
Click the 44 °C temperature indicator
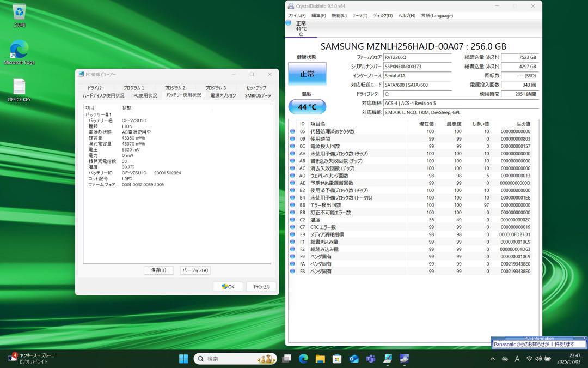tap(307, 107)
